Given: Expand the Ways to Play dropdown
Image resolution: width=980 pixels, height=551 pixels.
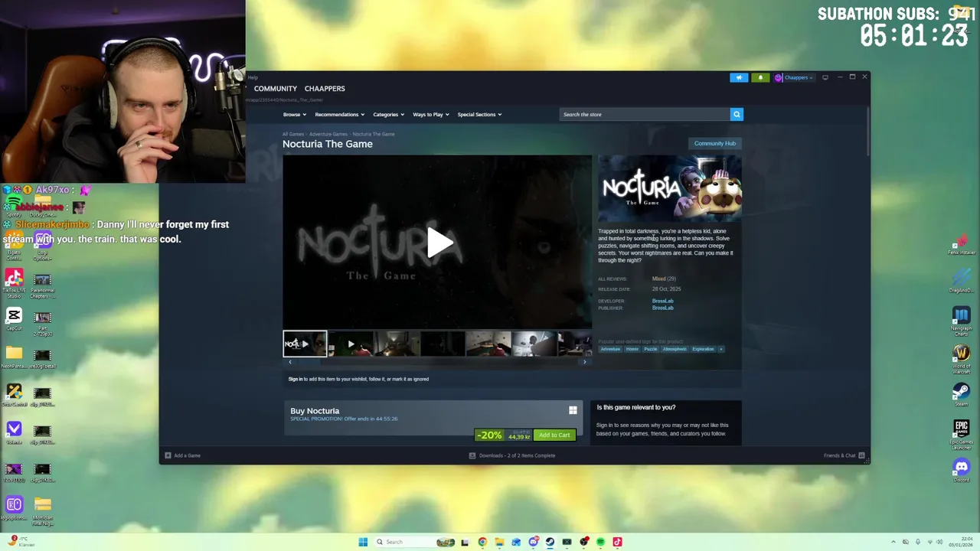Looking at the screenshot, I should coord(431,114).
